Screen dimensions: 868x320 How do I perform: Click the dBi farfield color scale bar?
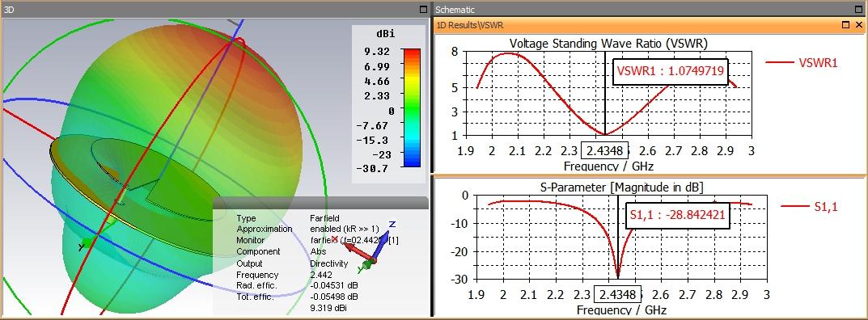(412, 107)
